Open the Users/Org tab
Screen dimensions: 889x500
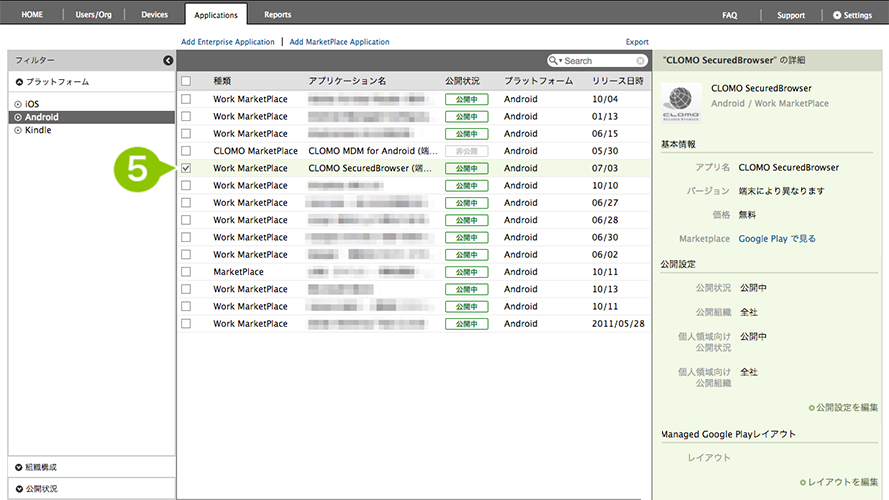pyautogui.click(x=94, y=15)
